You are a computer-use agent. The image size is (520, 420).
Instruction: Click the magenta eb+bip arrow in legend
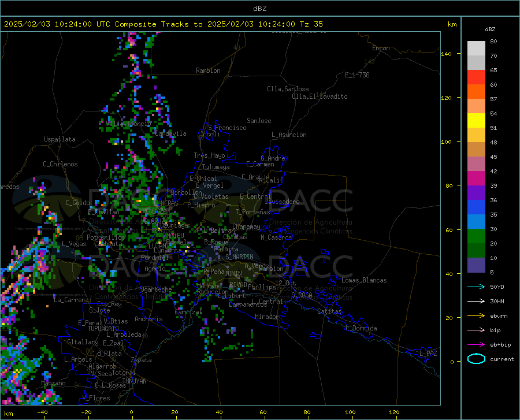tap(476, 345)
